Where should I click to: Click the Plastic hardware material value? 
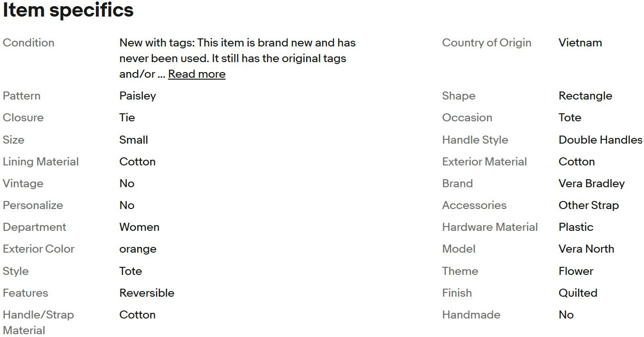click(x=576, y=227)
